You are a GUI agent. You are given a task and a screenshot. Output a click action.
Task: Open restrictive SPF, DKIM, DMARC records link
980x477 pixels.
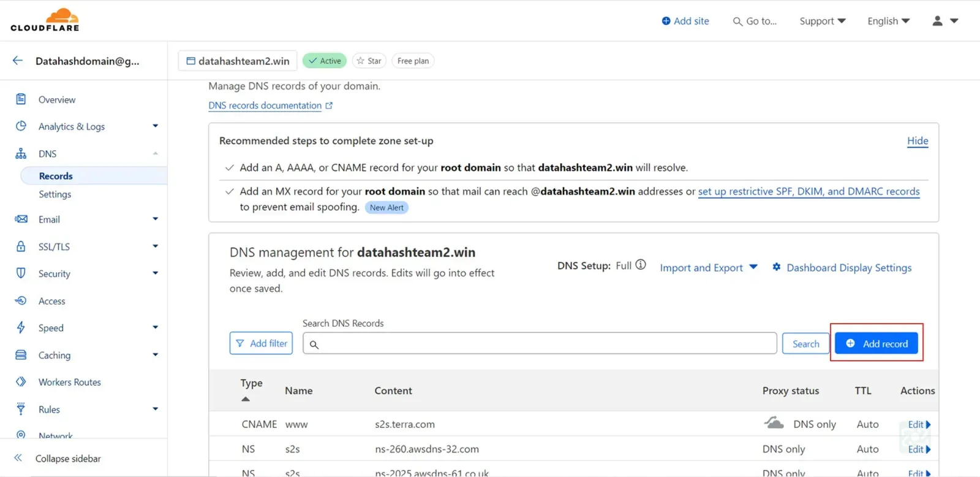tap(809, 191)
